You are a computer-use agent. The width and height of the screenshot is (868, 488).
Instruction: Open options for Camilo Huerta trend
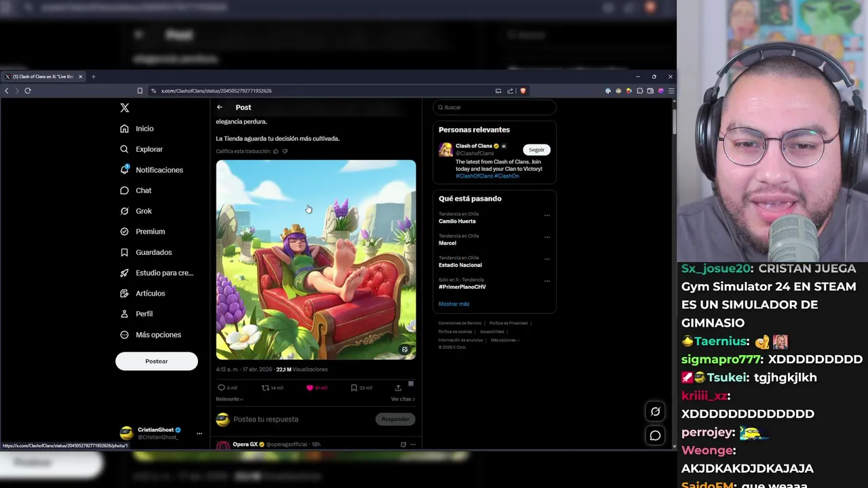[547, 216]
